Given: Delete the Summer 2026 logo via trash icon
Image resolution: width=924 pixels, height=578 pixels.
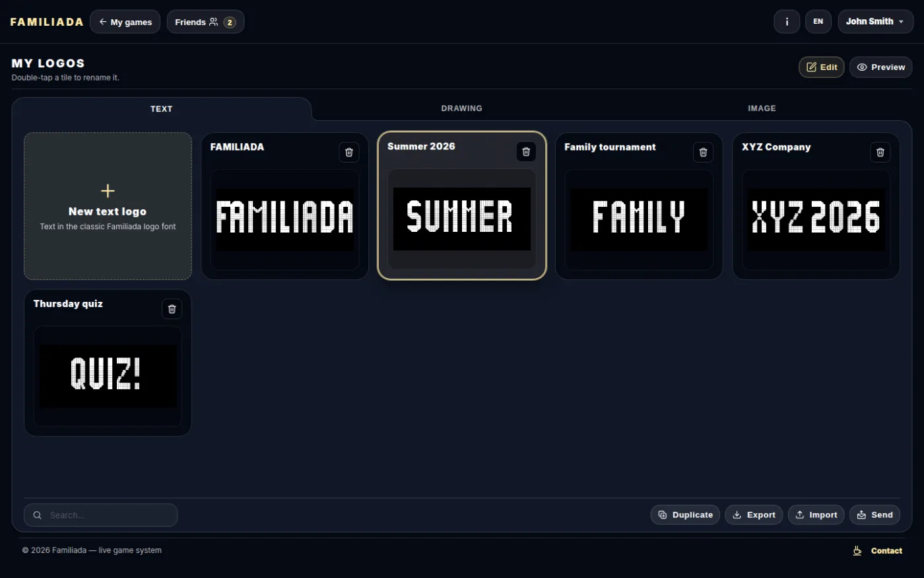Looking at the screenshot, I should click(526, 152).
